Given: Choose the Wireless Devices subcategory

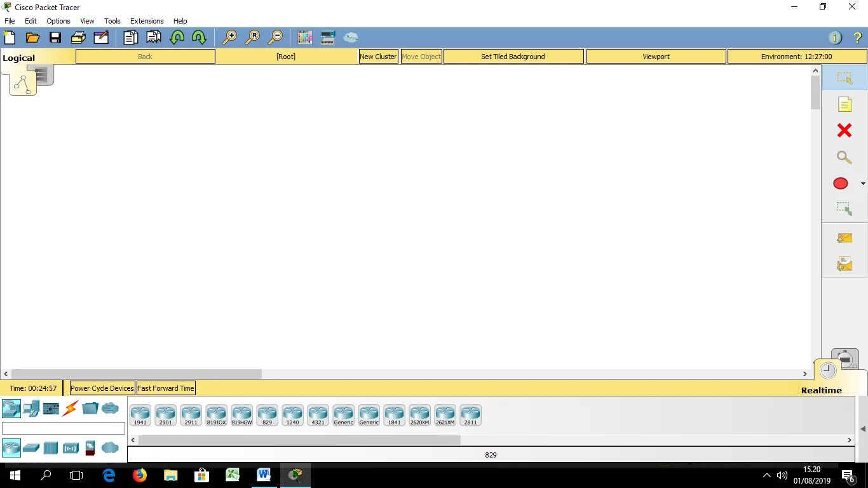Looking at the screenshot, I should (71, 448).
